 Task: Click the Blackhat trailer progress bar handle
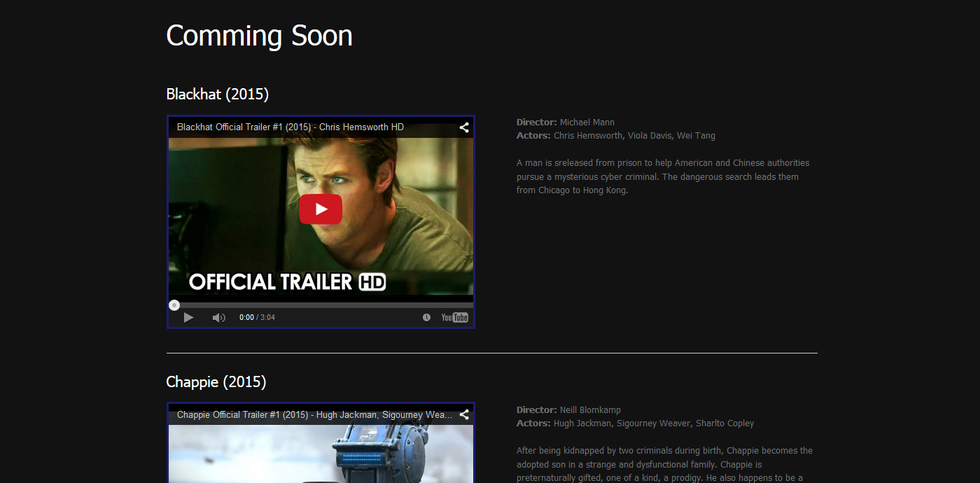point(174,305)
